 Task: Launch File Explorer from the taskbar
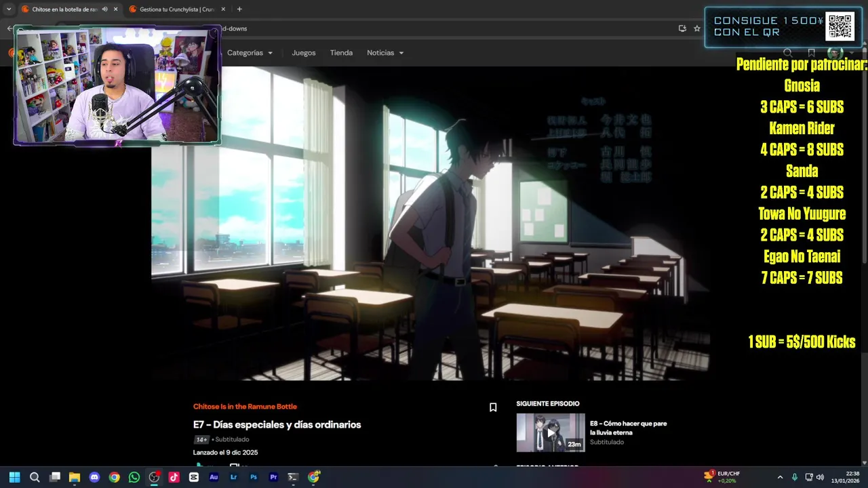tap(75, 477)
